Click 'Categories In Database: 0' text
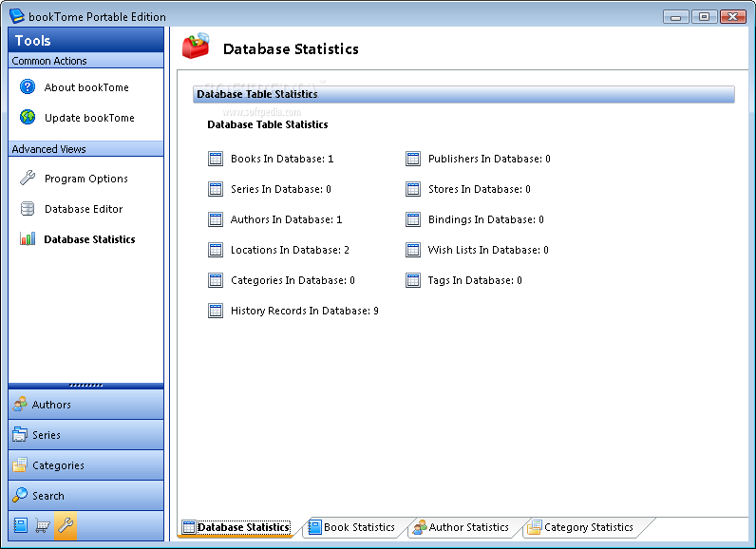The image size is (756, 549). (x=293, y=280)
